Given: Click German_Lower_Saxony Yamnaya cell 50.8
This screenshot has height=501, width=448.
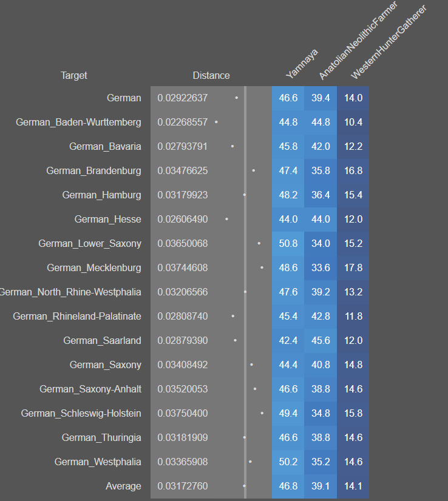Looking at the screenshot, I should coord(288,243).
